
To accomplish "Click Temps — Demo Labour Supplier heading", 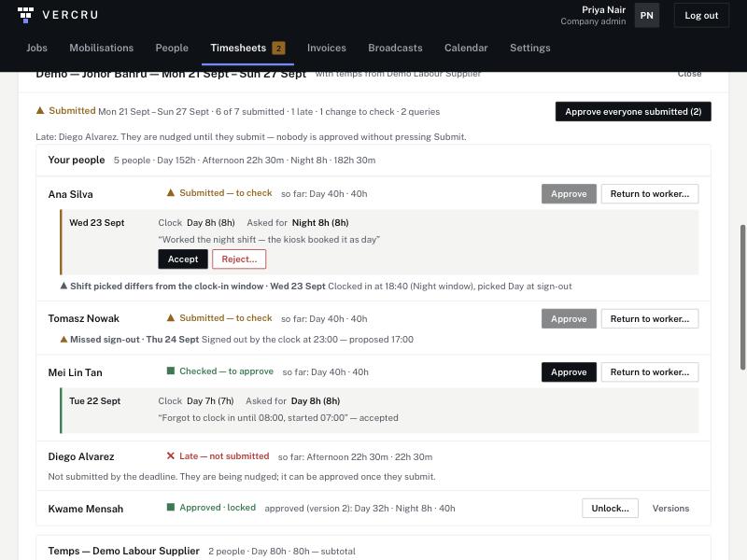I will coord(124,551).
